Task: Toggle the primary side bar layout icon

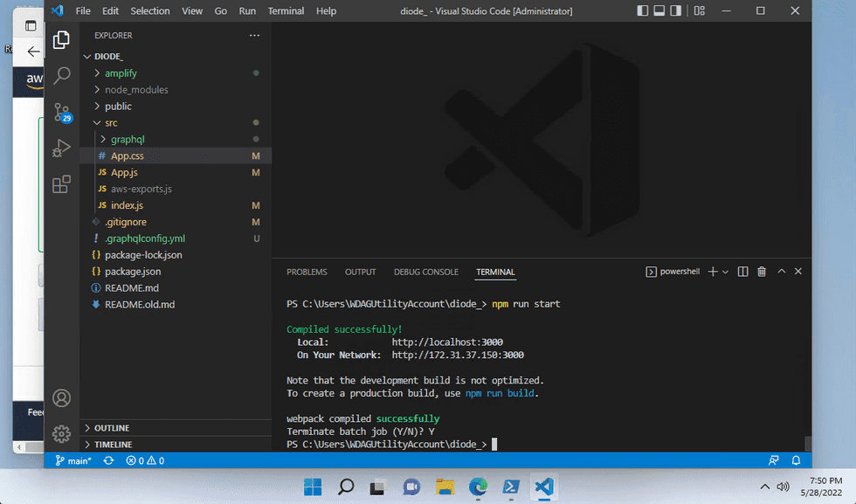Action: click(x=643, y=11)
